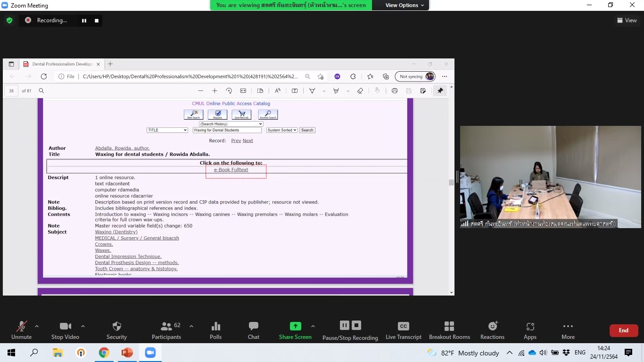Switch layout using the View button
The image size is (644, 362).
coord(627,20)
